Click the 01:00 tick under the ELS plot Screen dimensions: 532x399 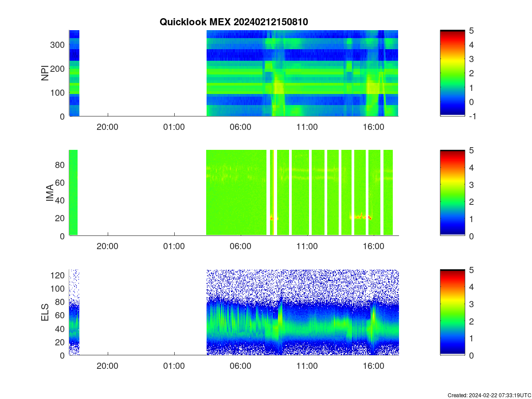click(x=174, y=366)
